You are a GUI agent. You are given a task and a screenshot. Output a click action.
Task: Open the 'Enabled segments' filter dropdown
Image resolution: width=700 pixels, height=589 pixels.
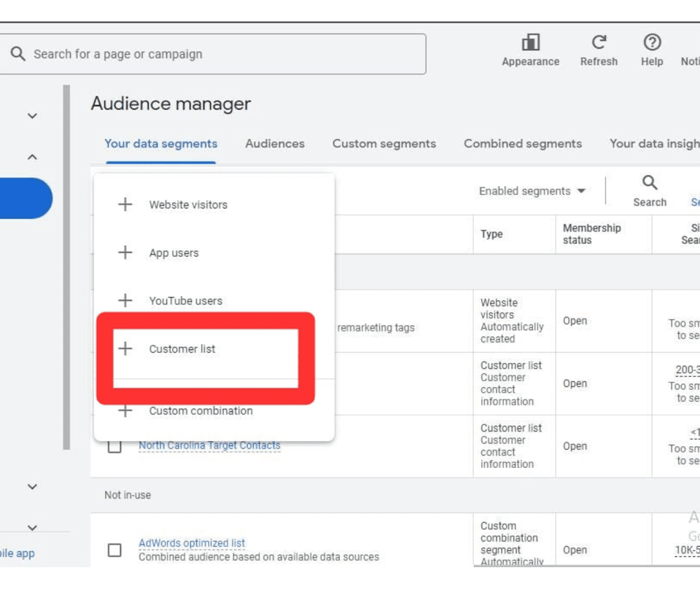pos(532,191)
